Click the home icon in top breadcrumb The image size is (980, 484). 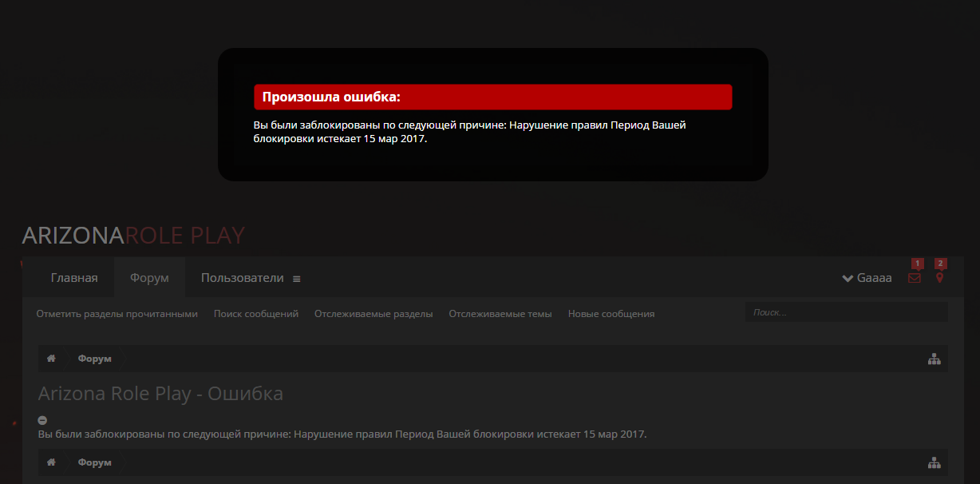point(51,359)
